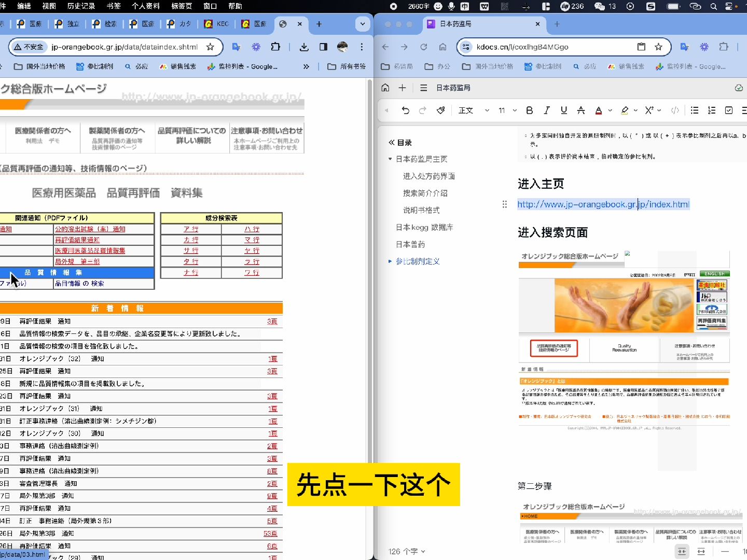Open the 126 个字 word count dropdown

coord(407,551)
